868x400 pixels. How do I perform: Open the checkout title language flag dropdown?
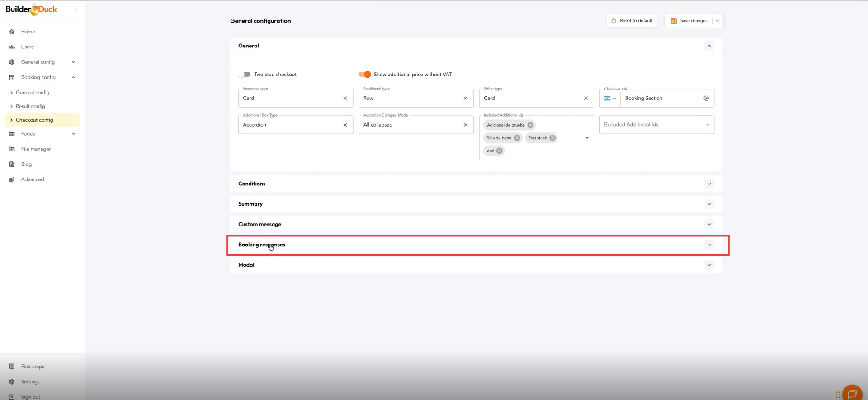tap(610, 98)
